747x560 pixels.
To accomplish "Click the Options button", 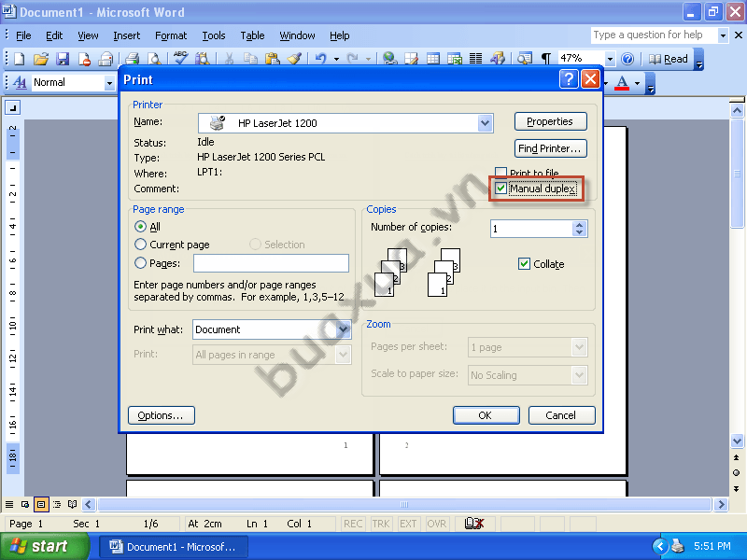I will (161, 415).
